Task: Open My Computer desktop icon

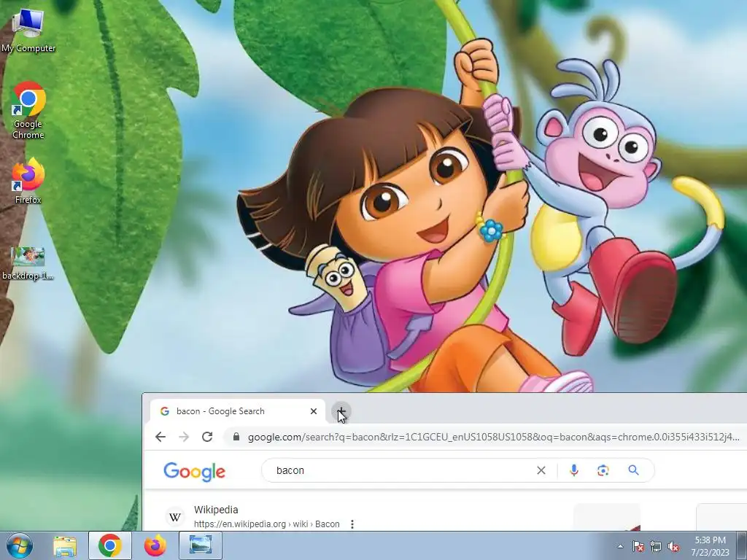Action: [x=28, y=31]
